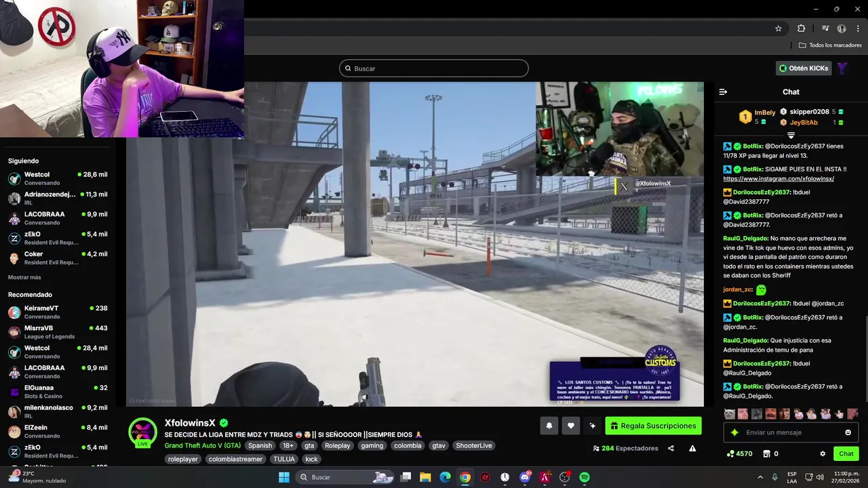Click the sparkle button beside the heart
This screenshot has width=868, height=488.
coord(593,426)
